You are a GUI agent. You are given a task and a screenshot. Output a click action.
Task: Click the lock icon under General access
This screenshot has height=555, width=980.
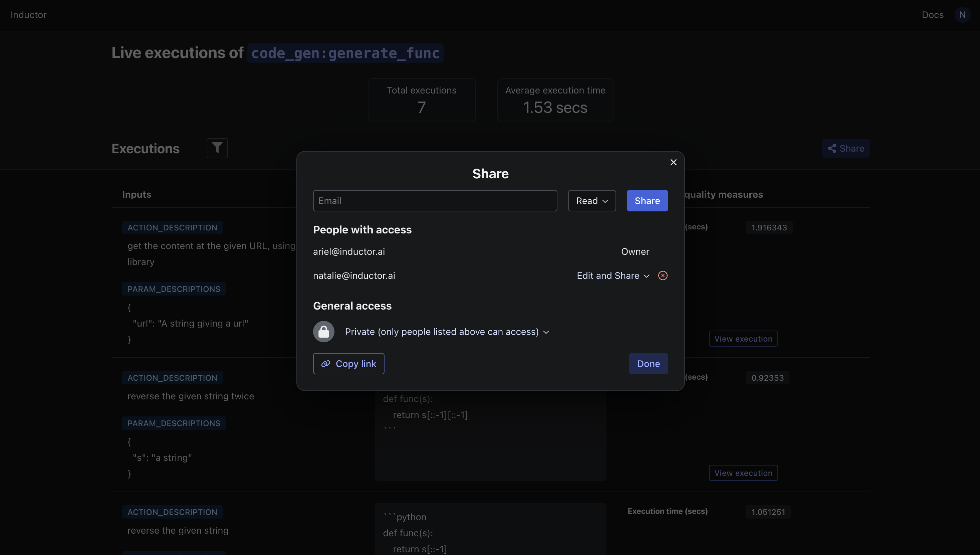pyautogui.click(x=323, y=332)
